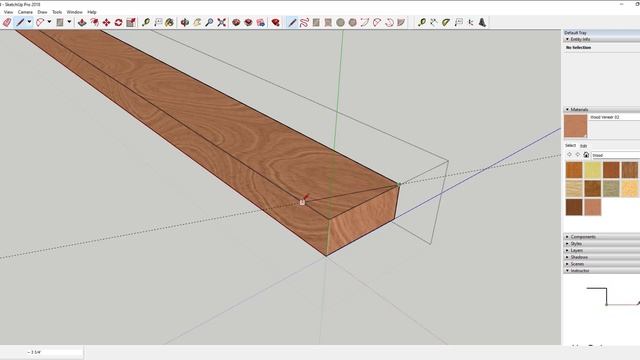
Task: Switch to the Materials Edit tab
Action: (x=584, y=146)
